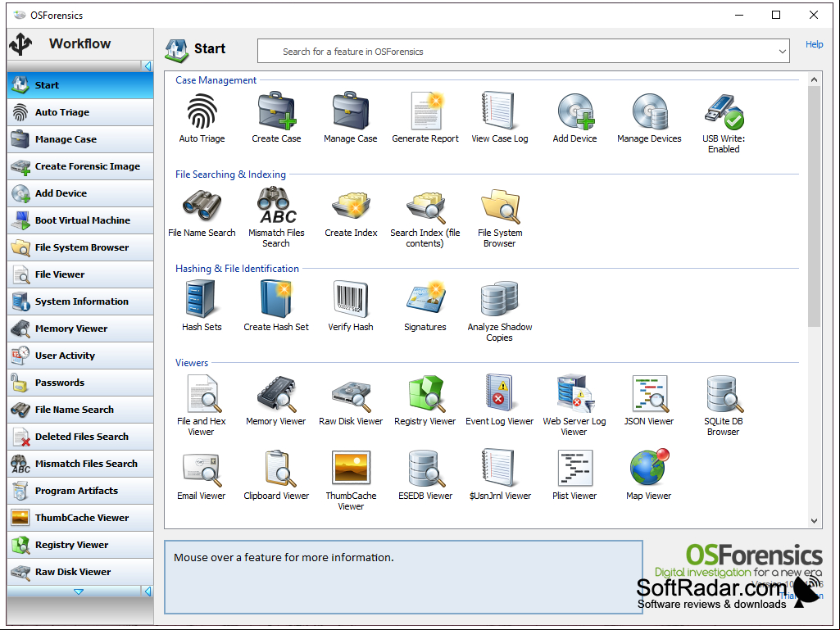Open Search Index (file contents)
Screen dimensions: 840x630
(425, 217)
